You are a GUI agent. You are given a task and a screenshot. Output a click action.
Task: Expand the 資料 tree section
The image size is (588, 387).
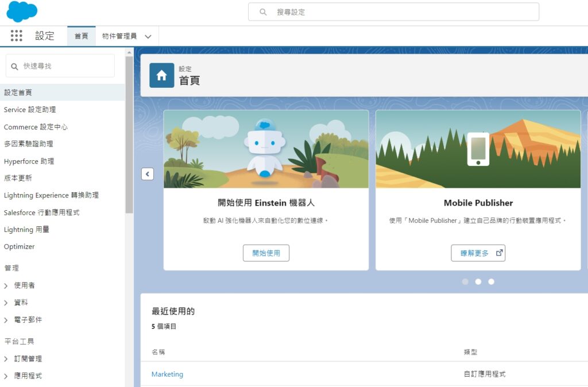tap(6, 303)
